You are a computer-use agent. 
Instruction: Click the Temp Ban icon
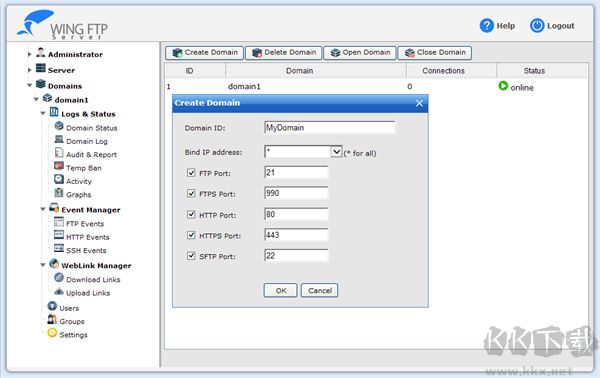[x=59, y=166]
